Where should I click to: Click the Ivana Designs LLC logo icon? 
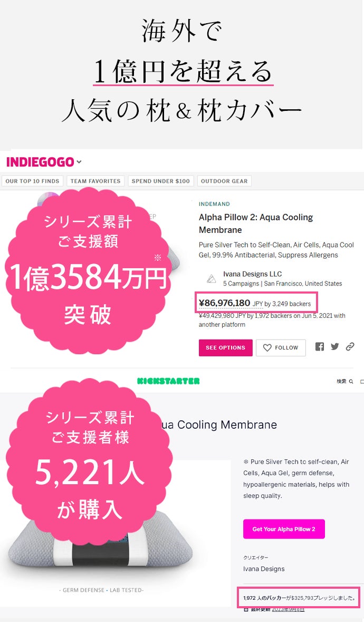coord(211,278)
